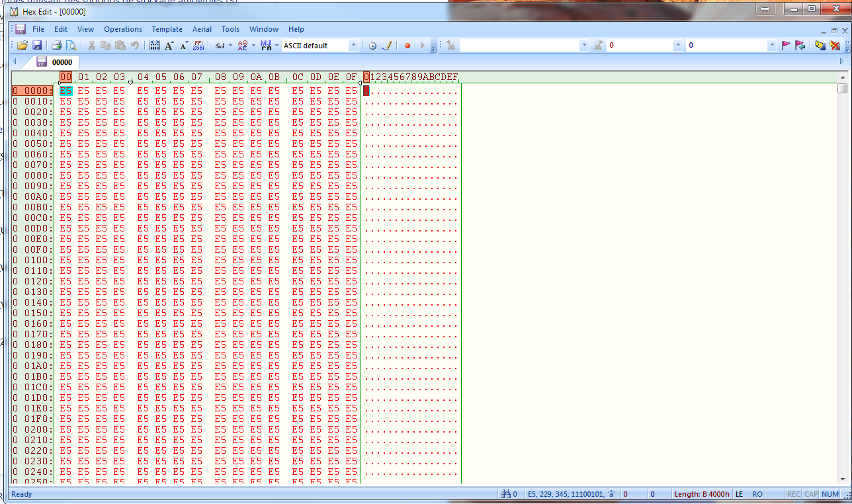Click the tab strip right scroll arrow
The height and width of the screenshot is (504, 852).
pyautogui.click(x=842, y=62)
